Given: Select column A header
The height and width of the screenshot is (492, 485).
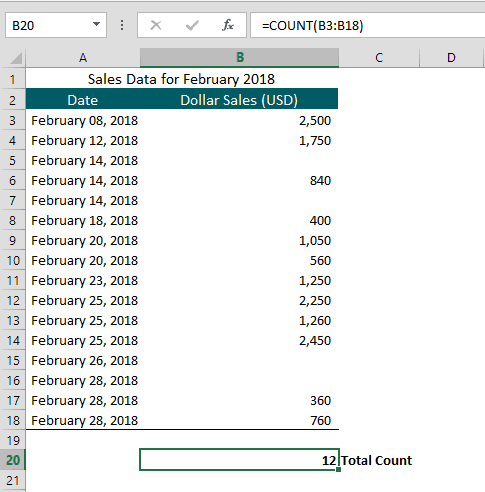Looking at the screenshot, I should tap(83, 58).
